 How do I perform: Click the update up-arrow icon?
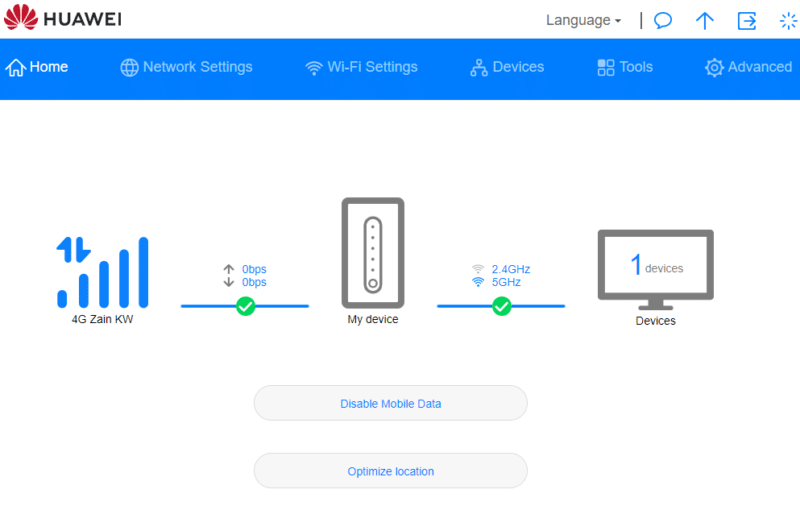coord(705,20)
